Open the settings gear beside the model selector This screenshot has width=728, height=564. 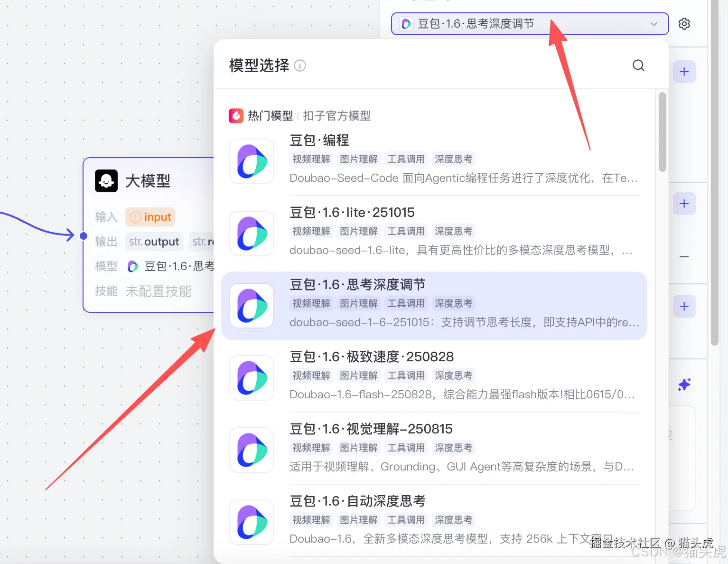click(x=684, y=23)
